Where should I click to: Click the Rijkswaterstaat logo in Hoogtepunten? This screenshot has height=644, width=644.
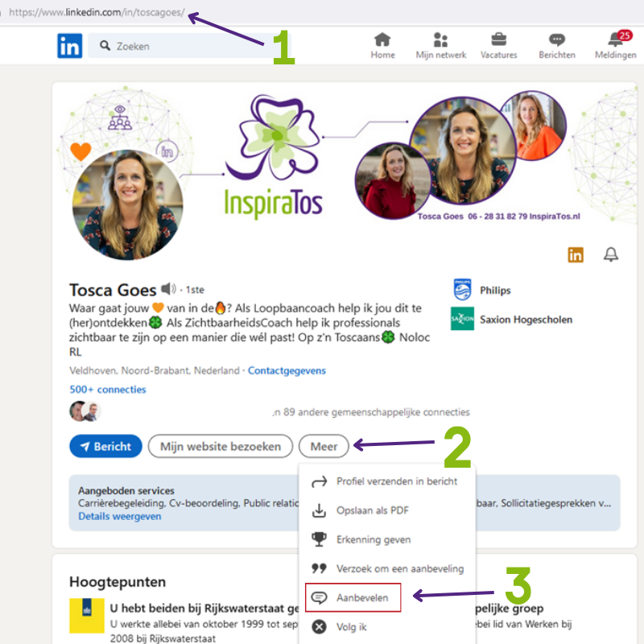point(87,615)
